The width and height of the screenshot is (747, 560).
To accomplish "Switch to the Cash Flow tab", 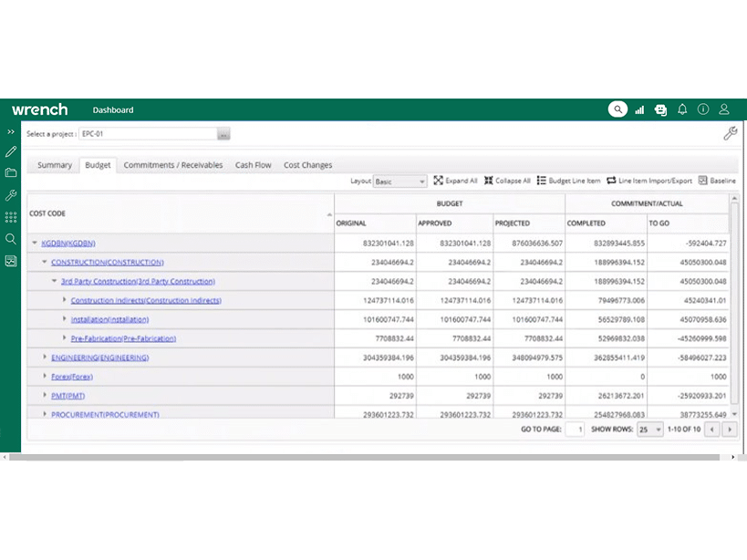I will pyautogui.click(x=253, y=165).
